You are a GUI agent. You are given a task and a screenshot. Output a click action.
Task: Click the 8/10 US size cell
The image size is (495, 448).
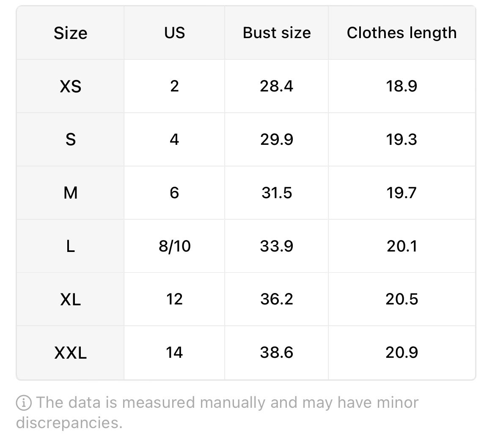(x=174, y=246)
